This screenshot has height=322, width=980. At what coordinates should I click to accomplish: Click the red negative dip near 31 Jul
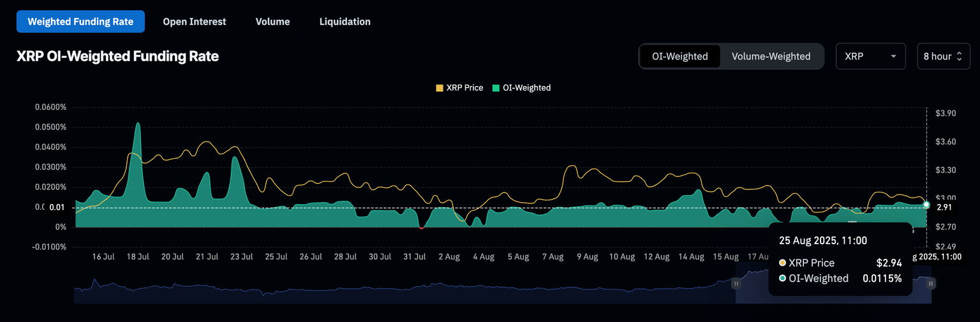[421, 228]
